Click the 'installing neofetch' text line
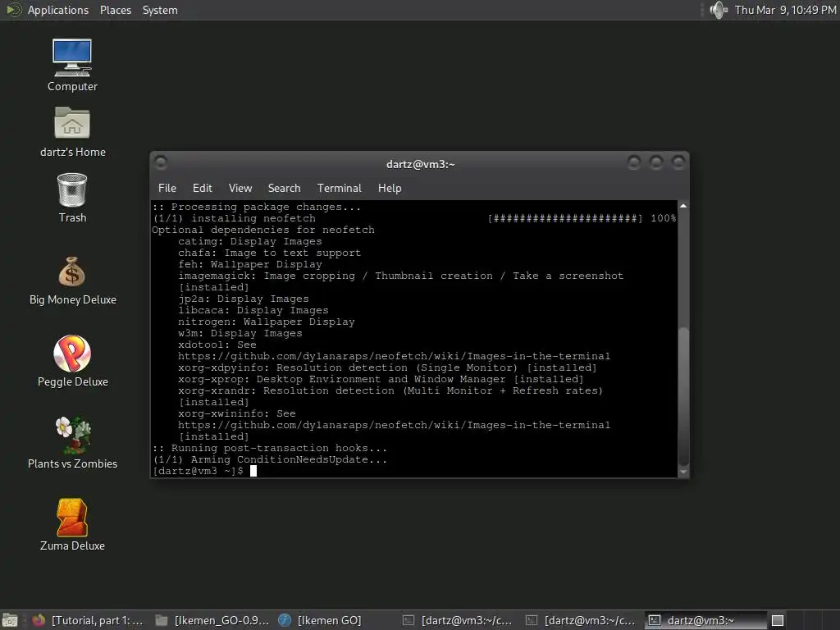 (x=234, y=218)
